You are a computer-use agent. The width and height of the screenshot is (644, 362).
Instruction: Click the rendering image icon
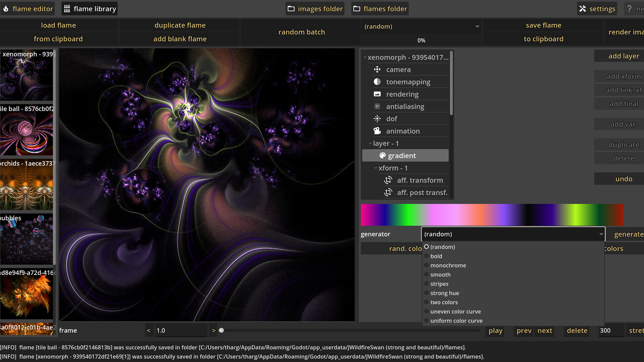point(377,94)
